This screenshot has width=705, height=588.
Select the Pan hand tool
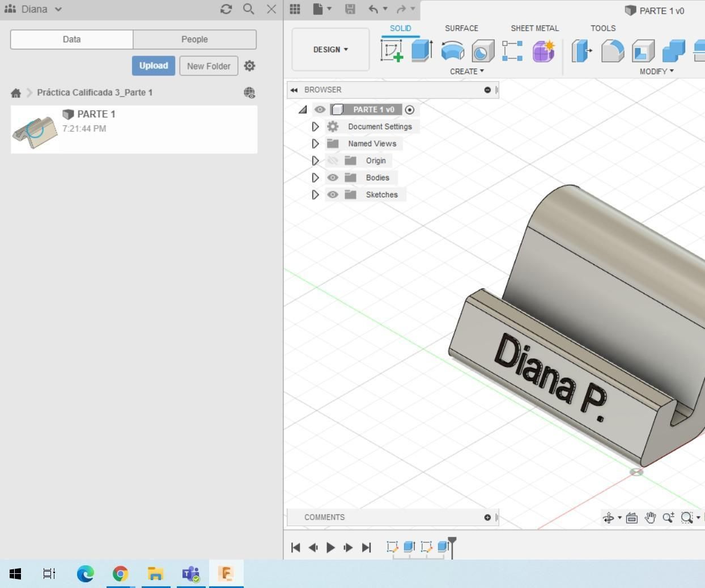pos(650,518)
